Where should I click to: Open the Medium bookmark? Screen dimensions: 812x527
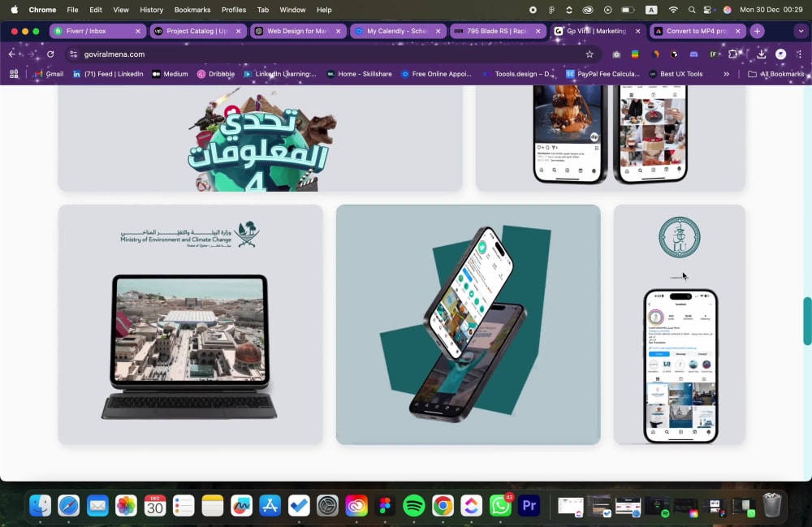[170, 74]
